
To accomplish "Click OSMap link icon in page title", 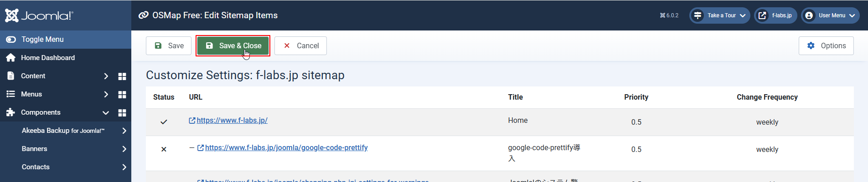I will [144, 15].
